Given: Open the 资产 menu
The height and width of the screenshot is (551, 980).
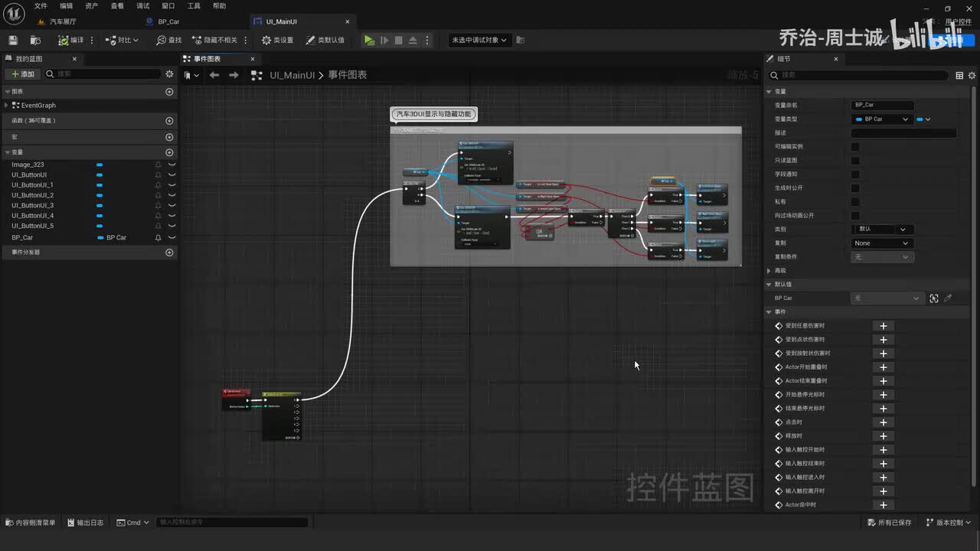Looking at the screenshot, I should pyautogui.click(x=92, y=6).
